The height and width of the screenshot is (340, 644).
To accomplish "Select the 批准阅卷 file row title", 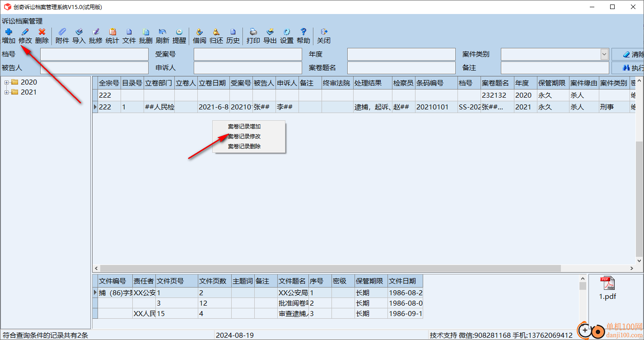I will click(293, 303).
